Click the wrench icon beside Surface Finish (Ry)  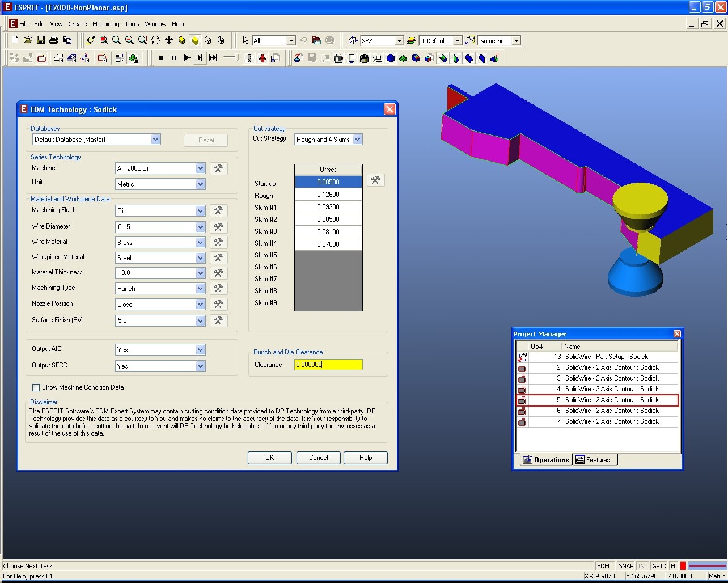(x=218, y=320)
